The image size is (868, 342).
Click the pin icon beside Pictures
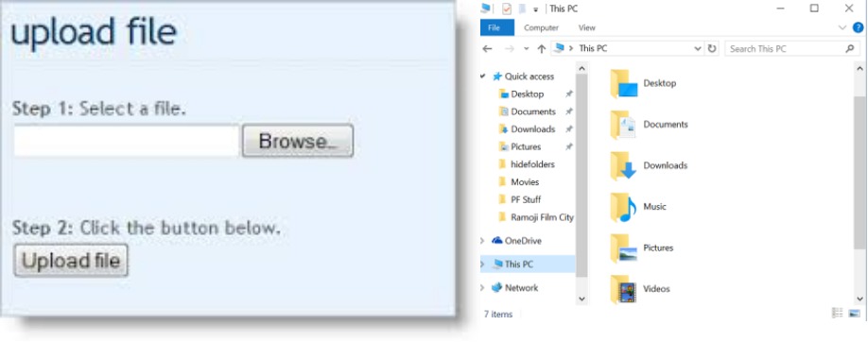(x=568, y=146)
